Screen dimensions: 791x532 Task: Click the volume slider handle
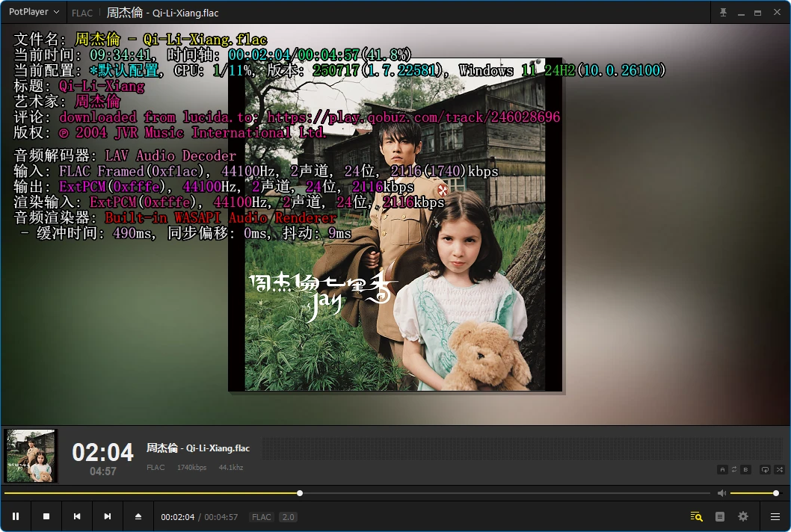(776, 493)
